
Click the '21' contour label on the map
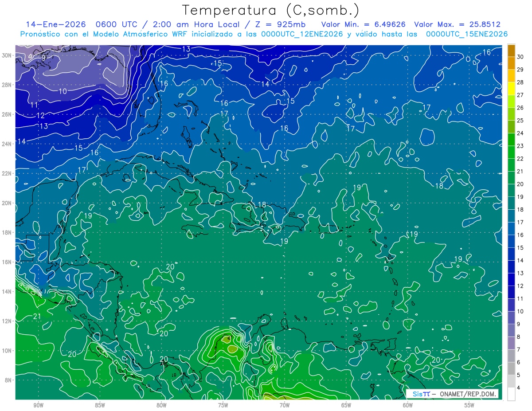(37, 316)
